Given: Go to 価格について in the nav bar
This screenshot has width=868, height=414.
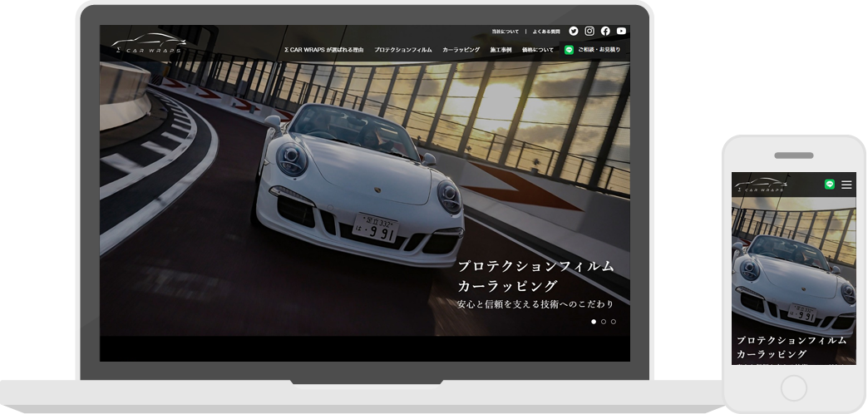Looking at the screenshot, I should tap(538, 50).
